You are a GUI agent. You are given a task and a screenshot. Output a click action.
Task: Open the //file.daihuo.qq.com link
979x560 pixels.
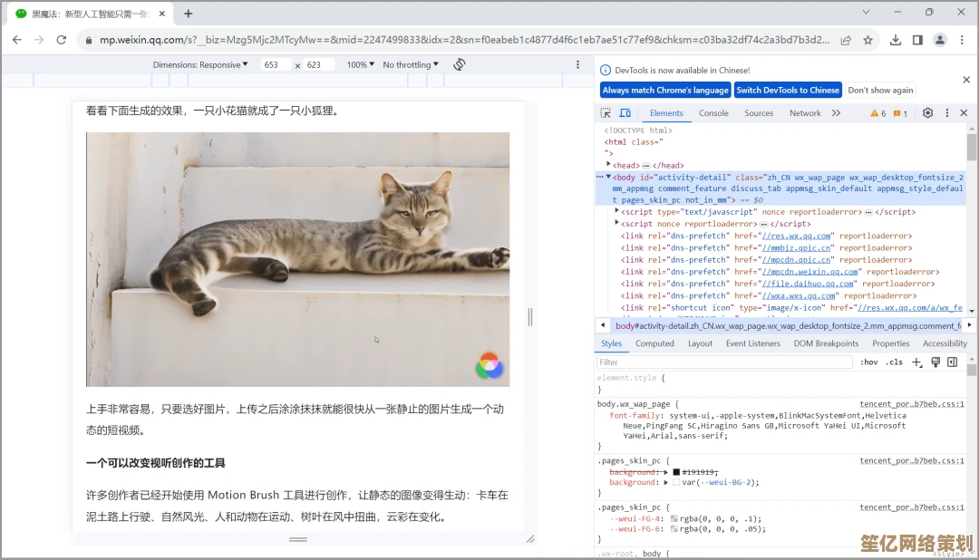pyautogui.click(x=808, y=284)
